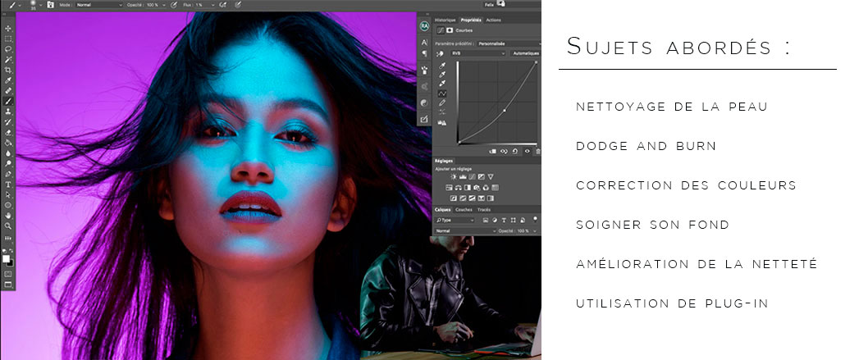Open the RVB channel dropdown

pos(478,53)
